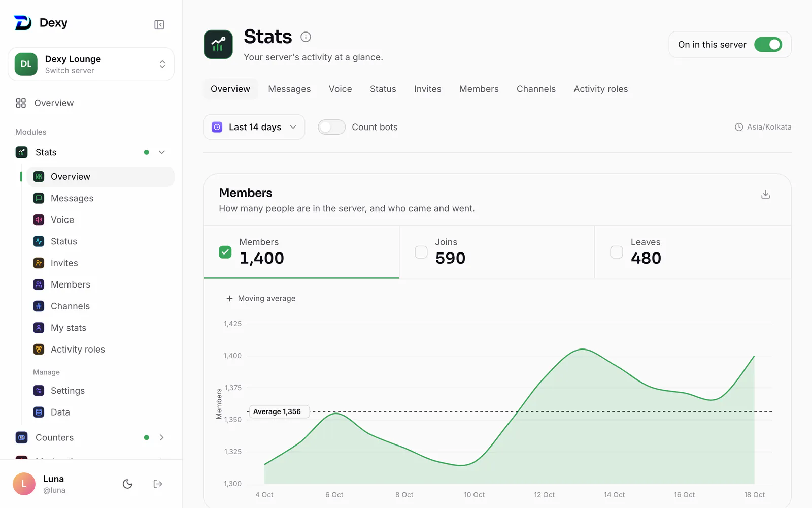Open My stats in sidebar
The width and height of the screenshot is (812, 508).
pos(100,328)
